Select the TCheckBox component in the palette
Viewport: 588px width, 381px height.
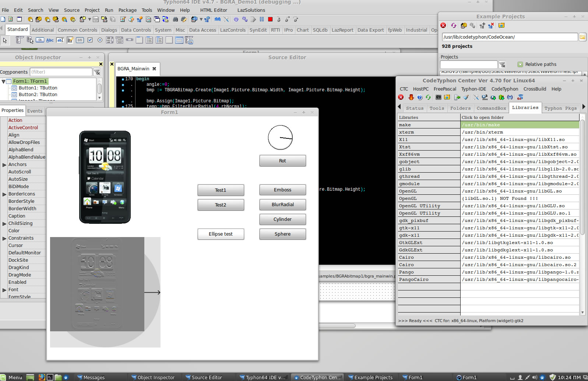coord(90,40)
